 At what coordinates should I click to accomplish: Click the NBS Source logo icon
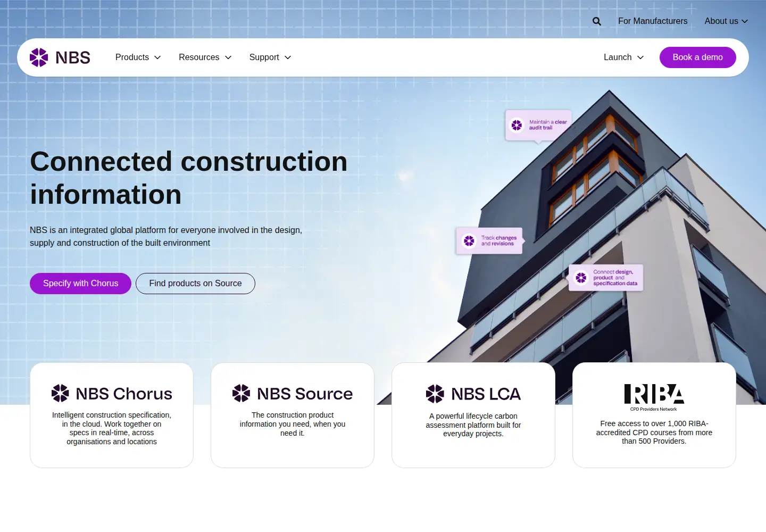(x=241, y=393)
